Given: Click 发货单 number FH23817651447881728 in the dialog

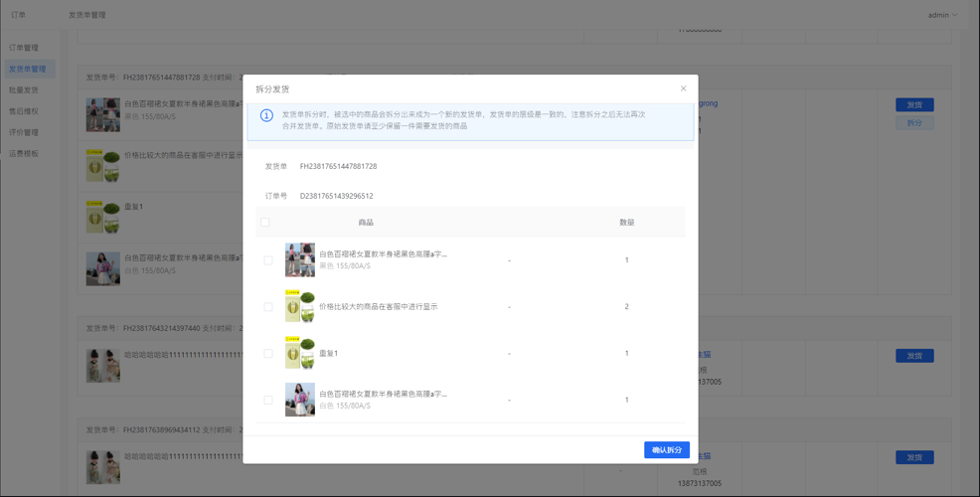Looking at the screenshot, I should click(x=338, y=166).
